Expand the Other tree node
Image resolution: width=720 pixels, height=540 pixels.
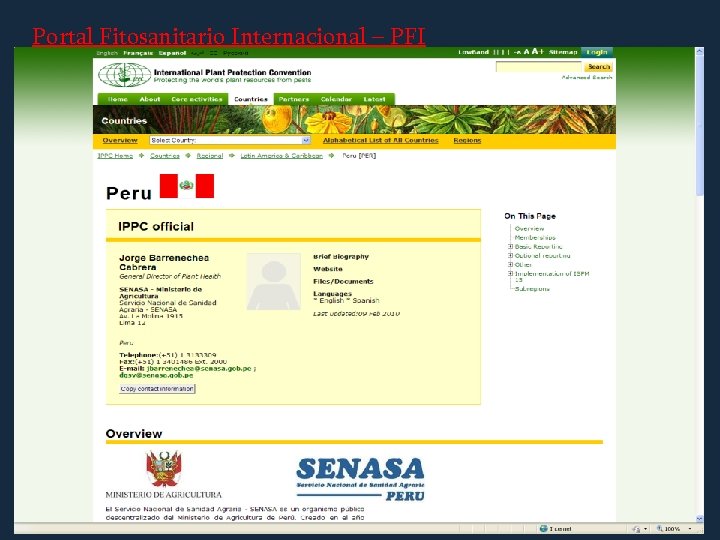(510, 264)
